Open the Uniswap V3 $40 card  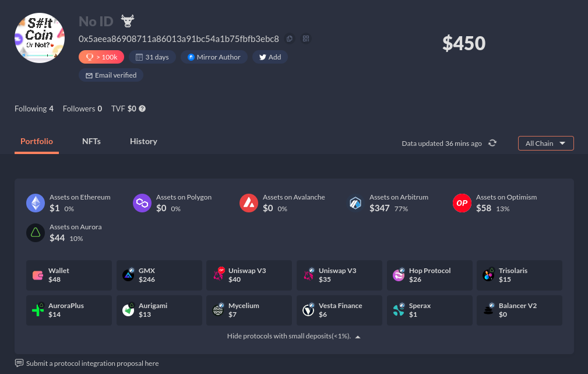click(249, 275)
